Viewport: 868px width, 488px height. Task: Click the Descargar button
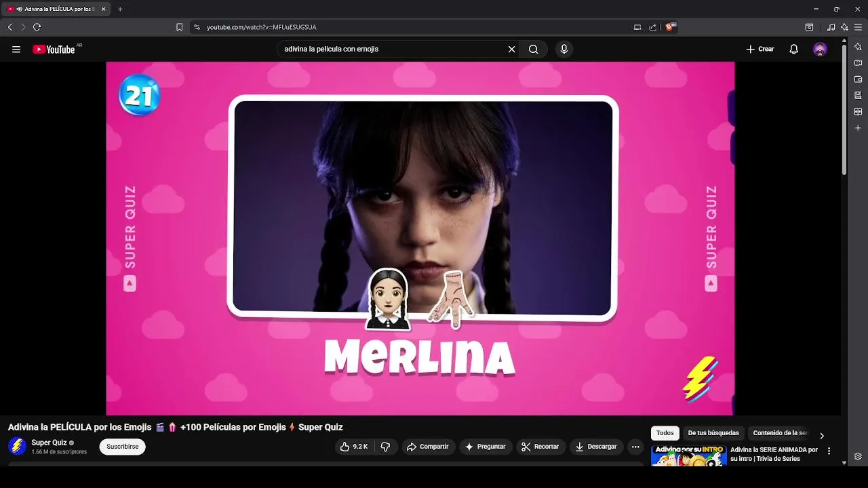pyautogui.click(x=596, y=447)
